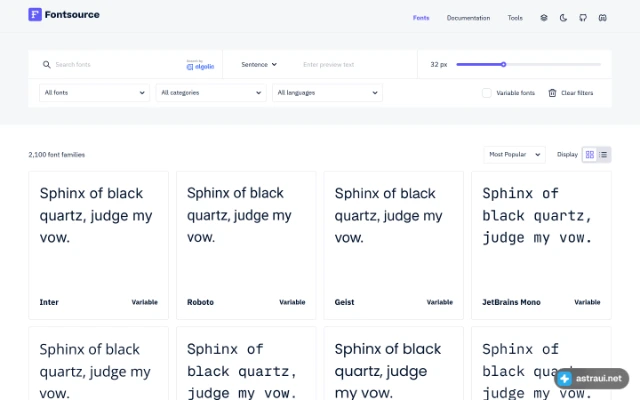Open the All fonts dropdown
Viewport: 640px width, 400px height.
pyautogui.click(x=94, y=93)
